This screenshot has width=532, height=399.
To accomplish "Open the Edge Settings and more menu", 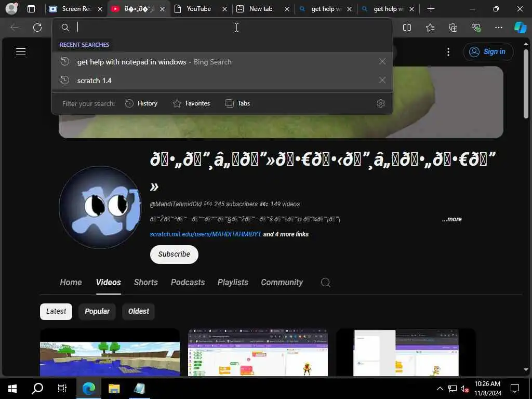I will click(x=498, y=28).
